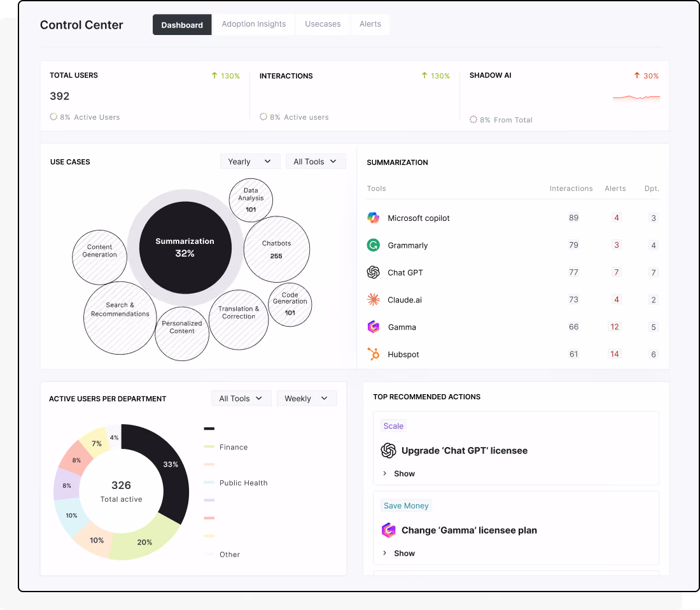Click the Claude.ai tool name

pos(405,300)
